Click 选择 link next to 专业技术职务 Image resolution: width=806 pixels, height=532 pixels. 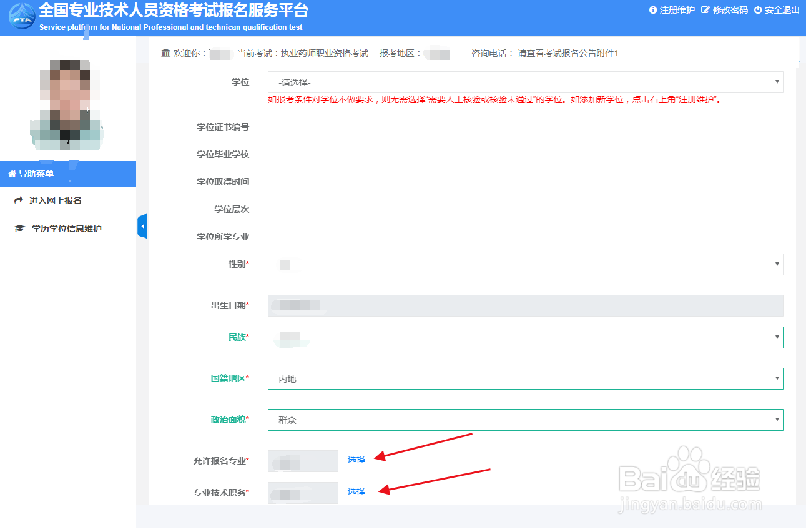pos(355,491)
